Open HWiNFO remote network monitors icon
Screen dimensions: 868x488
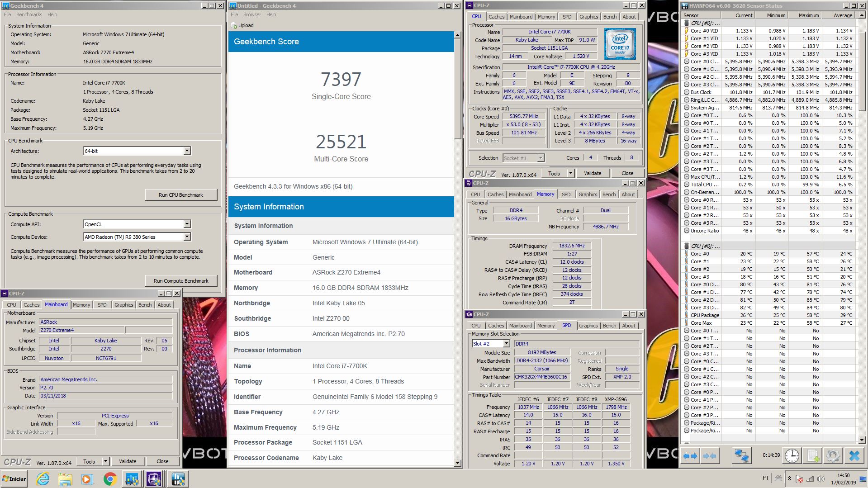[x=741, y=456]
